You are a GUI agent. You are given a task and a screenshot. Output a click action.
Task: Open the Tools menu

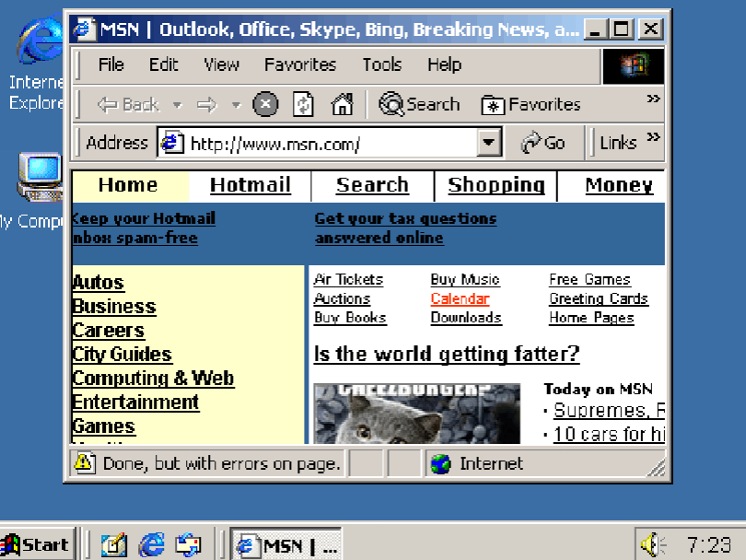coord(382,64)
